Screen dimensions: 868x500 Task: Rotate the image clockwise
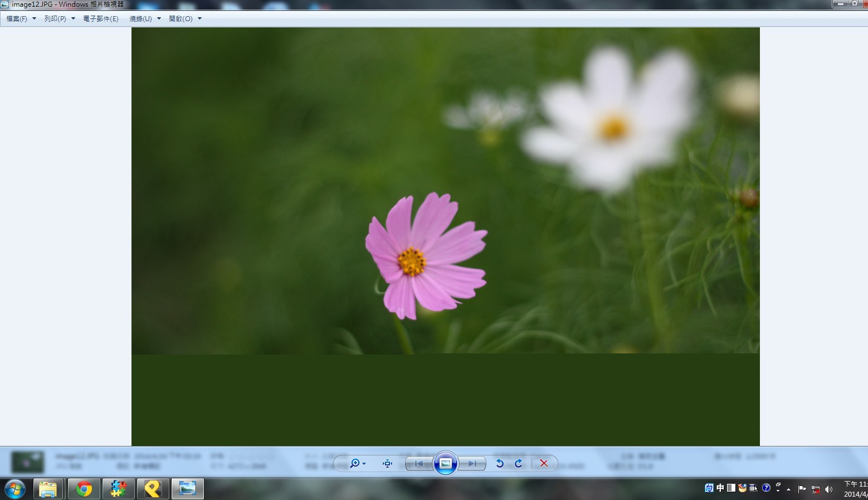(519, 464)
